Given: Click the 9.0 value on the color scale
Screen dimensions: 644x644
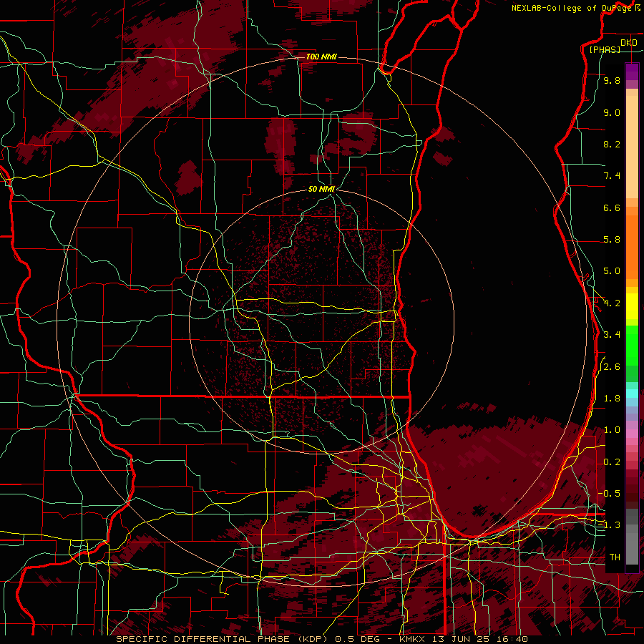Looking at the screenshot, I should pyautogui.click(x=612, y=112).
